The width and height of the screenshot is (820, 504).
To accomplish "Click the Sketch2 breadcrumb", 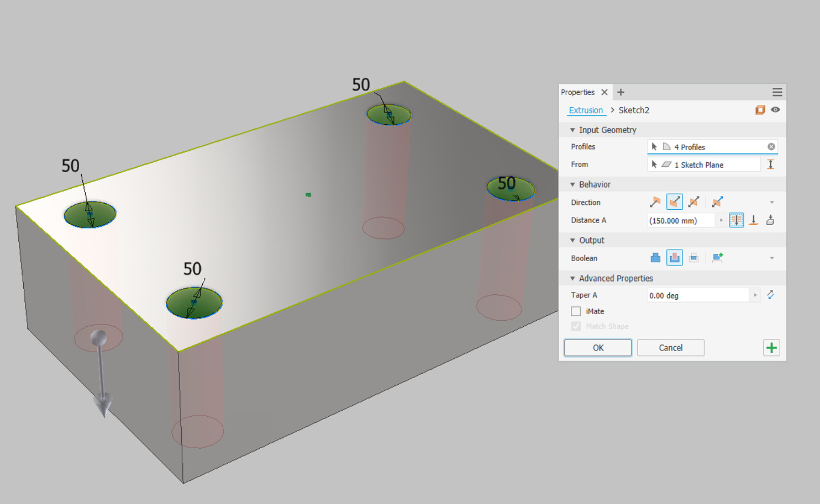I will (x=634, y=110).
